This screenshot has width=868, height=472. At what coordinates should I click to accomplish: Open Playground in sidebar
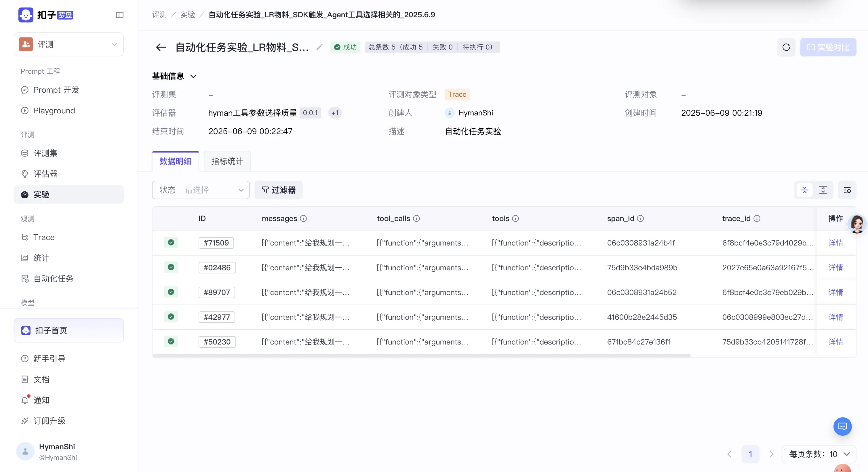click(69, 111)
